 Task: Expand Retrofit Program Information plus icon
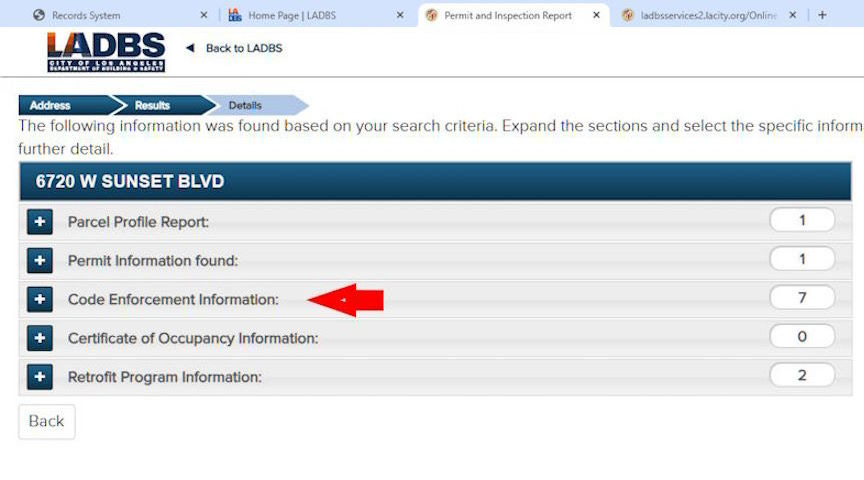(40, 377)
